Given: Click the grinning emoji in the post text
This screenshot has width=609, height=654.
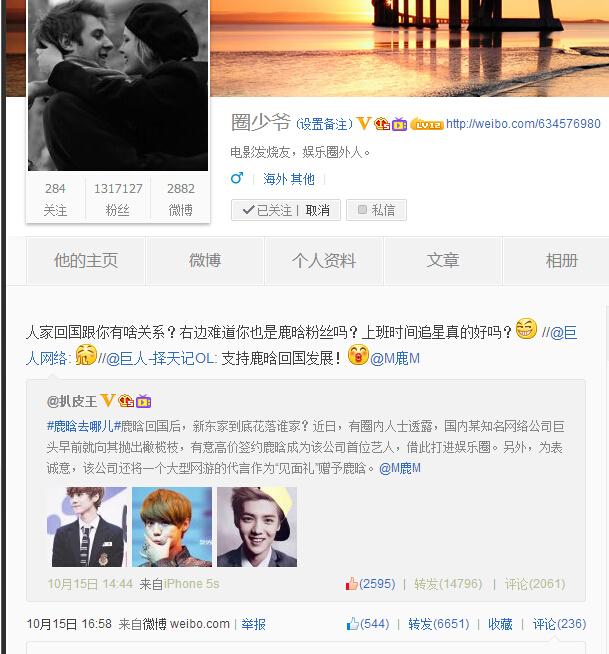Looking at the screenshot, I should (x=526, y=329).
